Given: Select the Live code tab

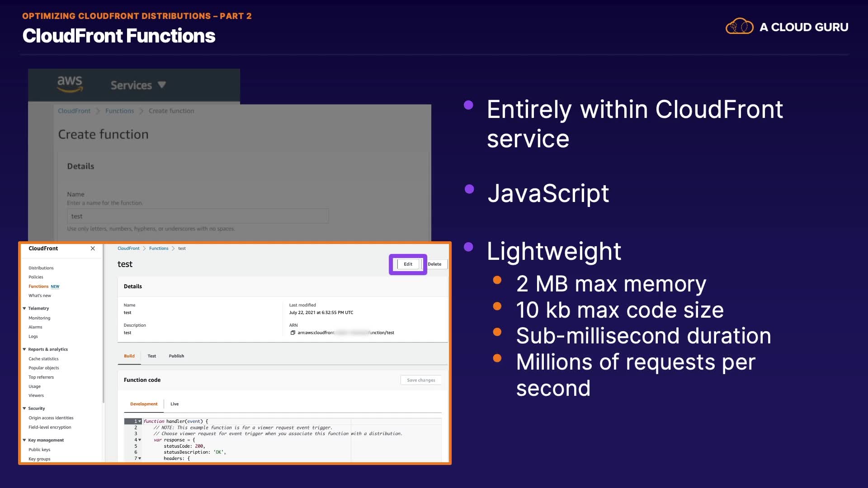Looking at the screenshot, I should pos(175,404).
